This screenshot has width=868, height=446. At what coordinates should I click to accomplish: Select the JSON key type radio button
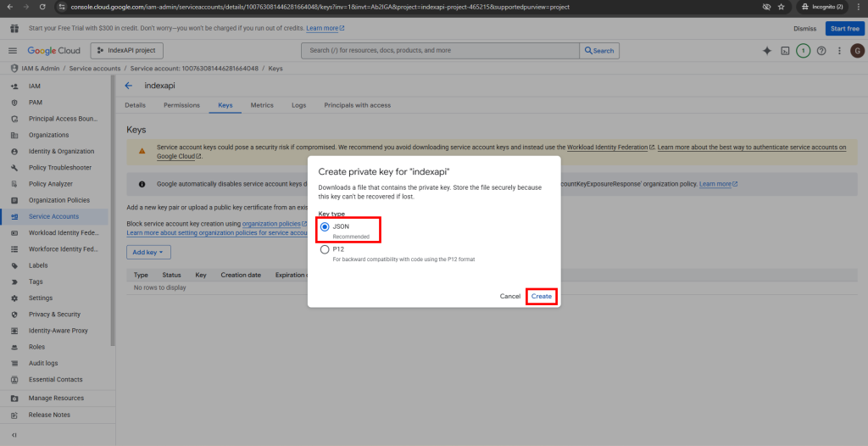point(325,227)
